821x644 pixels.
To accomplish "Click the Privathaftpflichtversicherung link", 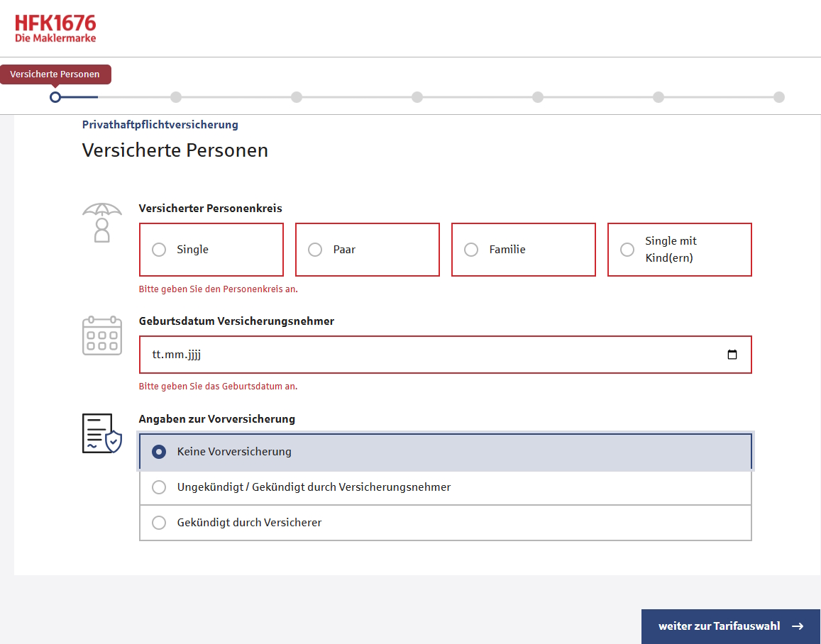I will [160, 124].
